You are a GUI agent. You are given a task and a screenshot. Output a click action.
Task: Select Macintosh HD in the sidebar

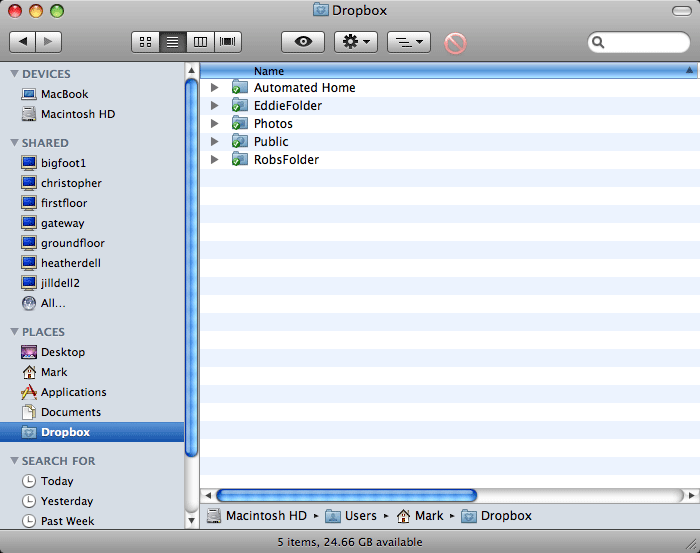pyautogui.click(x=92, y=114)
